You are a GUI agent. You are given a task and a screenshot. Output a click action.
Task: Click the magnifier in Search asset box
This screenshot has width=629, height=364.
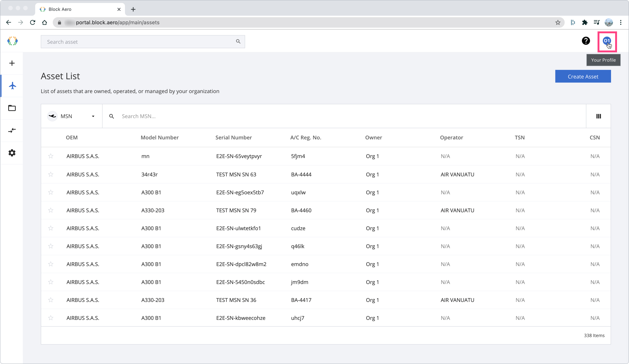point(238,41)
